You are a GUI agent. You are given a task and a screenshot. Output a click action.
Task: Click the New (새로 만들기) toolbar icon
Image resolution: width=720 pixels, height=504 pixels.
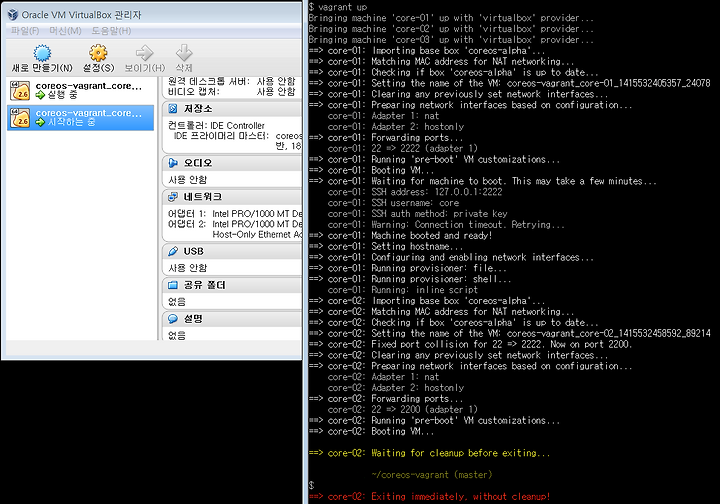coord(42,53)
